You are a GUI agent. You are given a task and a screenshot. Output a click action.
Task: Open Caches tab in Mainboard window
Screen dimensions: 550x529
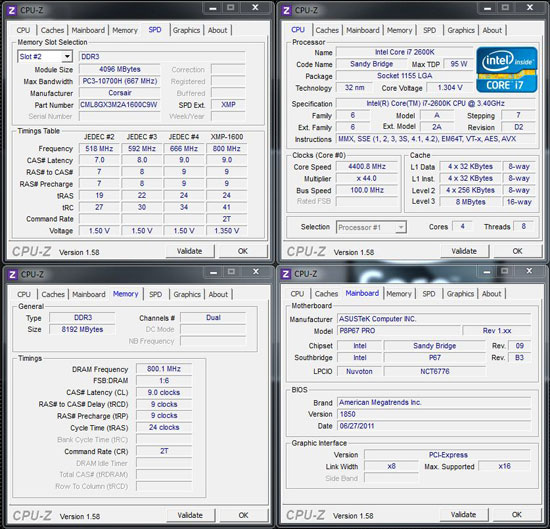pyautogui.click(x=326, y=294)
